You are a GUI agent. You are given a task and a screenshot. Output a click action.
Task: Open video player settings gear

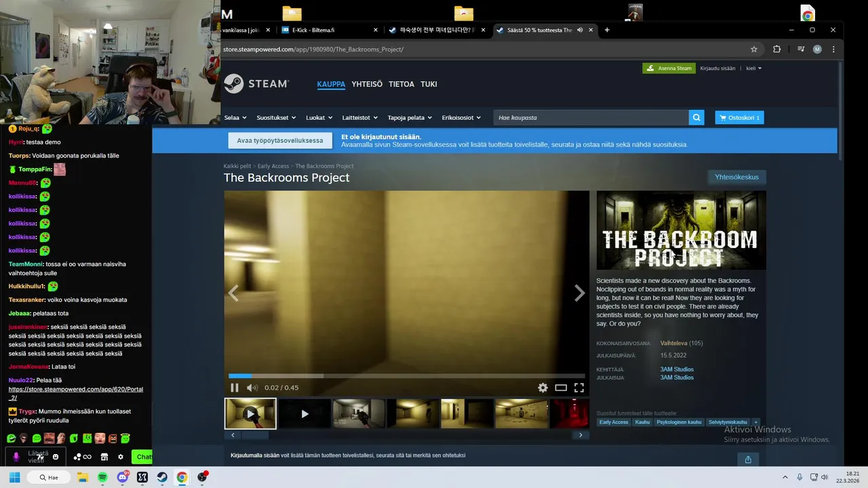click(542, 388)
